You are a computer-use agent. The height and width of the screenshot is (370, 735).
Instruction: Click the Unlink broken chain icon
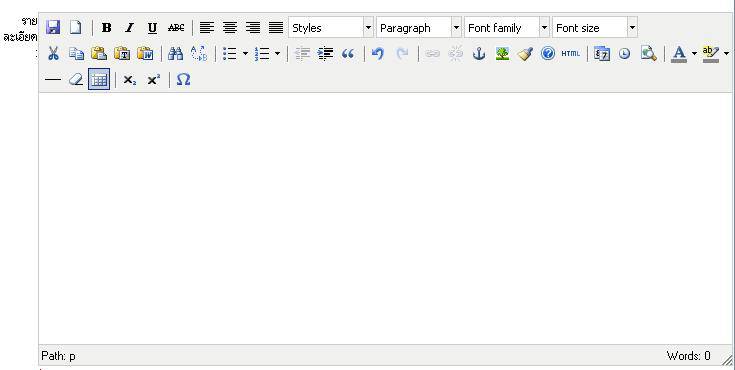[x=455, y=53]
